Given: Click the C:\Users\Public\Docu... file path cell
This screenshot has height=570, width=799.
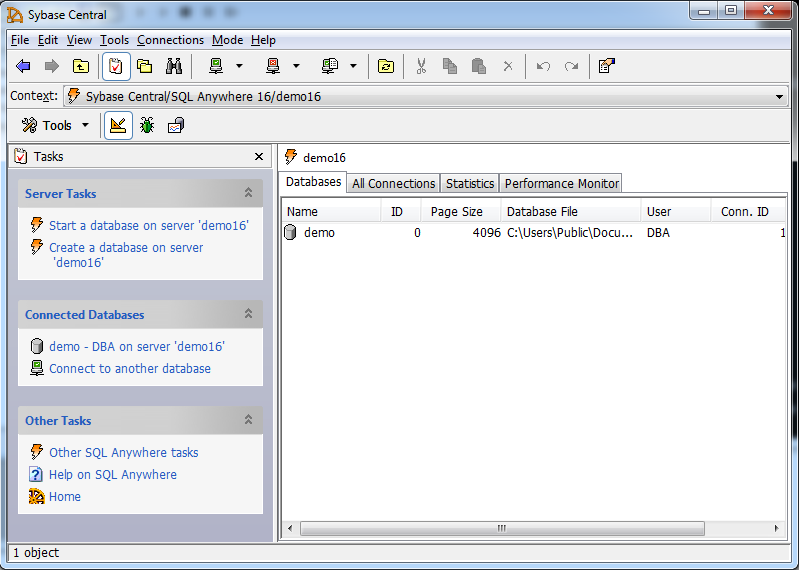Looking at the screenshot, I should coord(570,233).
